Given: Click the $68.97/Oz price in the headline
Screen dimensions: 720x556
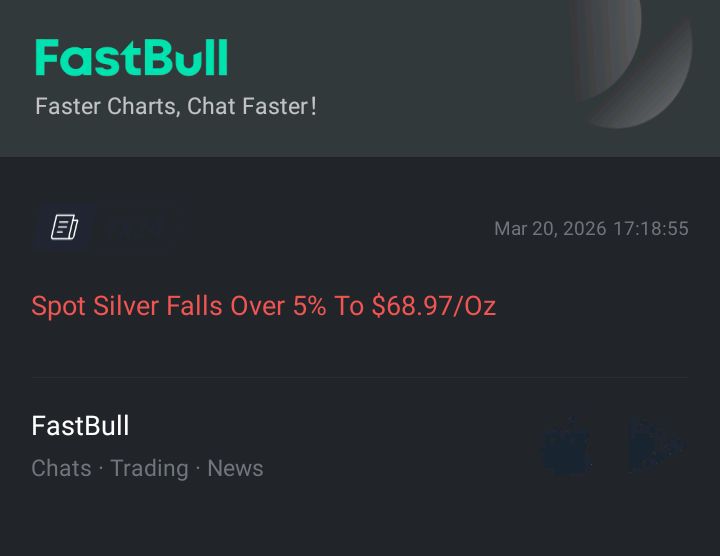Looking at the screenshot, I should [x=433, y=306].
